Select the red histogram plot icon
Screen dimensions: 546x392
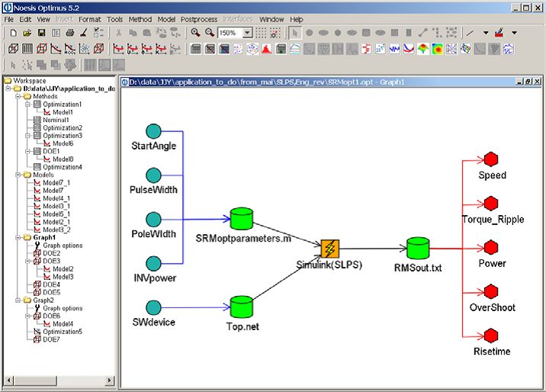[266, 49]
